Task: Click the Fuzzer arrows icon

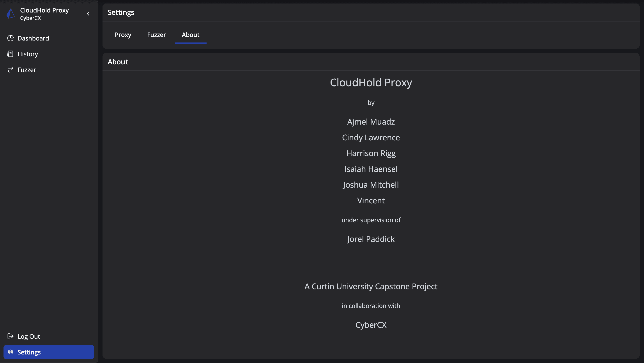Action: pos(11,70)
